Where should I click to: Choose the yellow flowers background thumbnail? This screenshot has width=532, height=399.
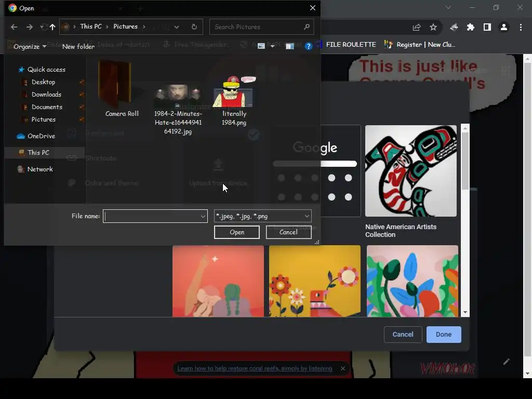click(x=314, y=281)
